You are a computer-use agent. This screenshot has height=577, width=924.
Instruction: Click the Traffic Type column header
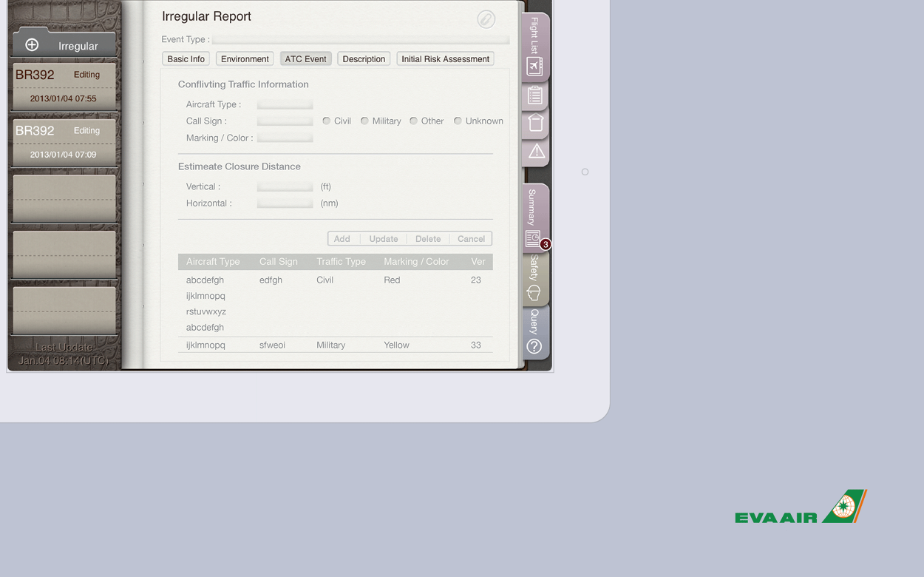pos(342,261)
